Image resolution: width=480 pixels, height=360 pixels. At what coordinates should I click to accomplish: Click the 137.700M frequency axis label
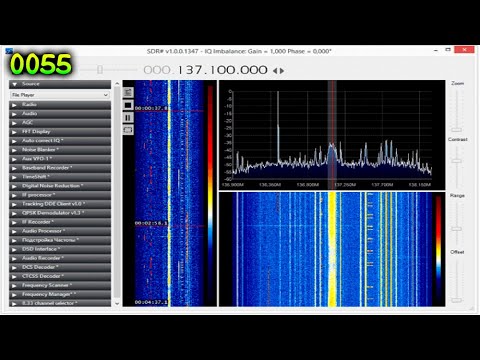tap(382, 185)
